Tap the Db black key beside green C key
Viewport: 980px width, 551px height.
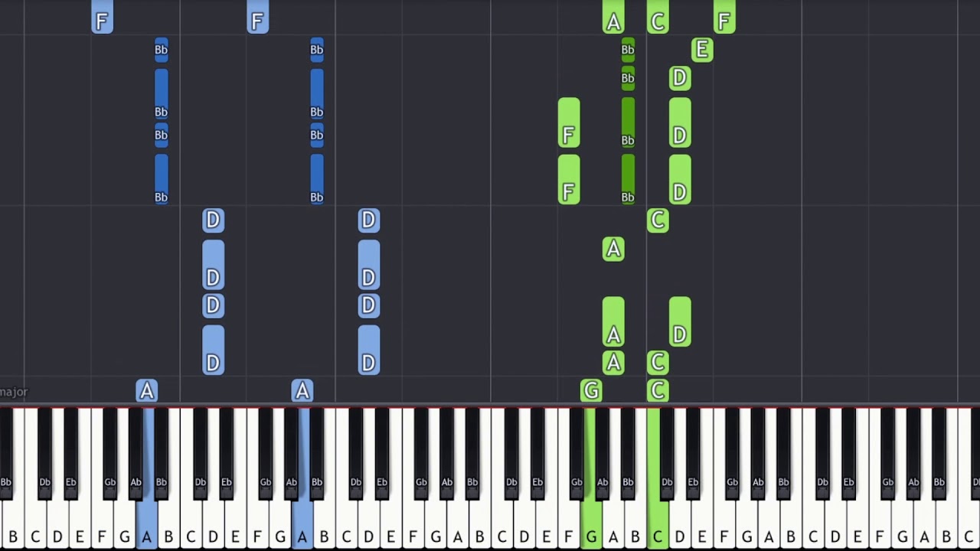click(x=667, y=452)
